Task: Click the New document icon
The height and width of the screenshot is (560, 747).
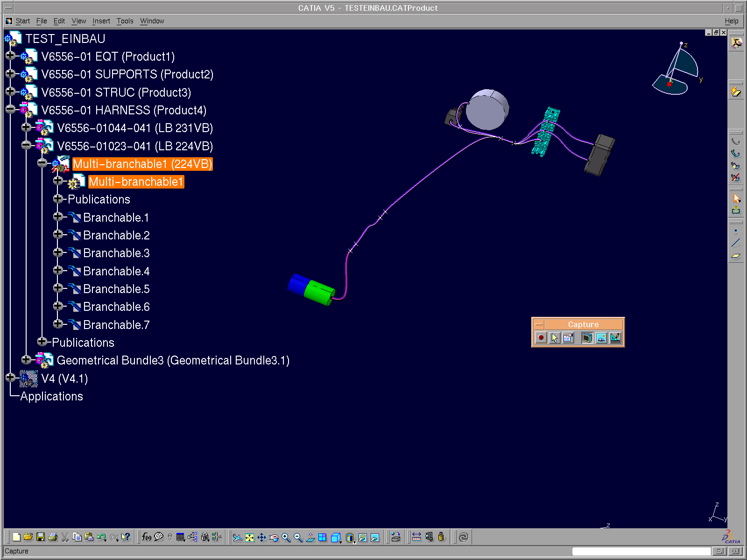Action: click(x=16, y=537)
